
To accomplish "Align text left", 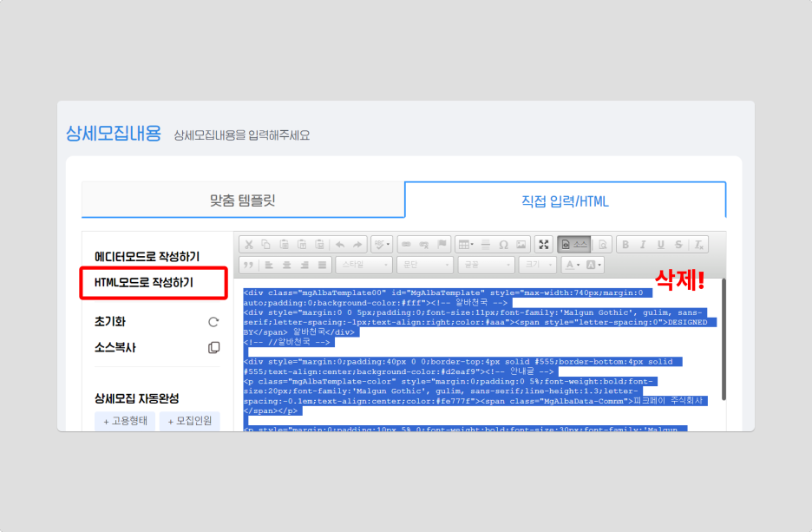I will pos(269,265).
